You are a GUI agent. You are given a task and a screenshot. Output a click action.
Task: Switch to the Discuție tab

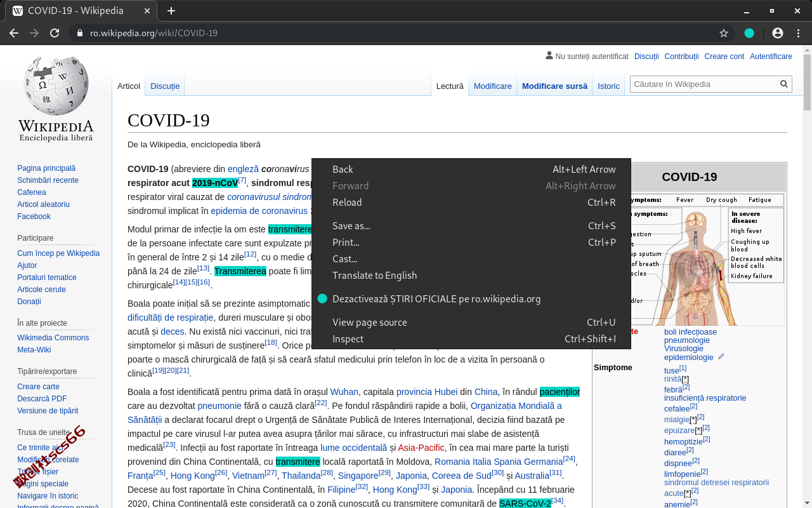click(165, 86)
